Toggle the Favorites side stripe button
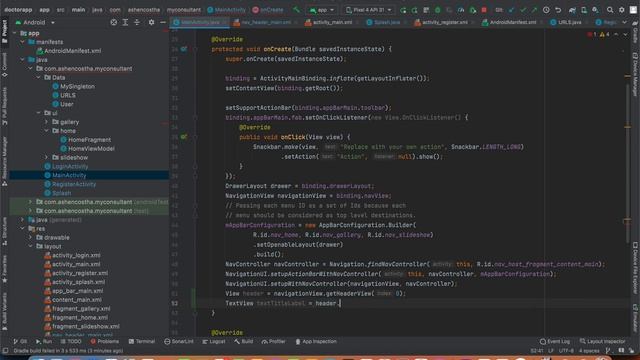 pyautogui.click(x=4, y=269)
